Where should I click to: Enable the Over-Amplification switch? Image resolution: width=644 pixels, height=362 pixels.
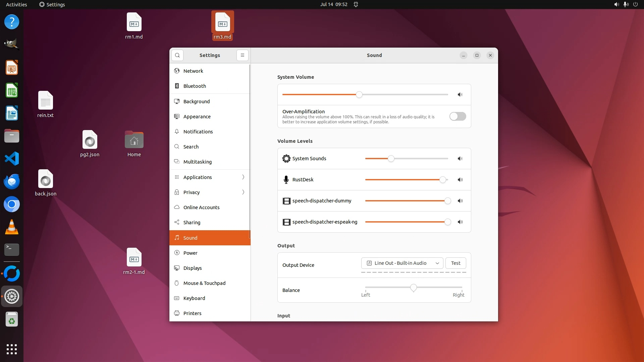458,116
